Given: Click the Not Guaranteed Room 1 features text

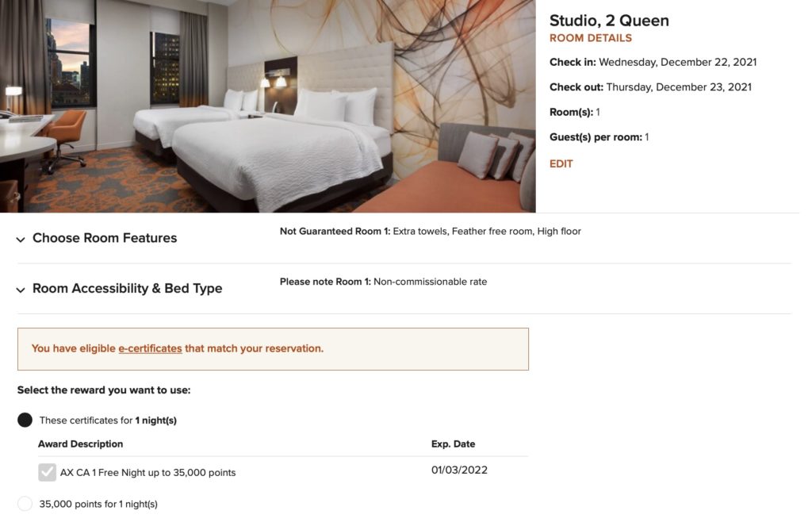Looking at the screenshot, I should [431, 231].
